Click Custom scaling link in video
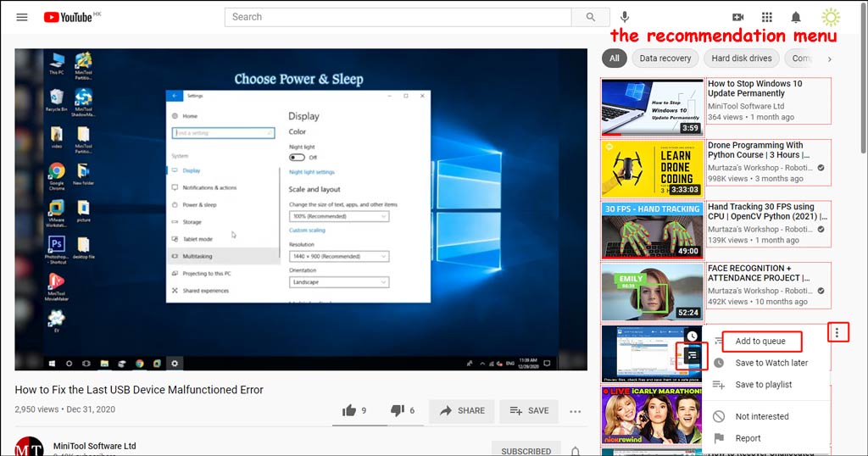The height and width of the screenshot is (456, 868). (x=307, y=231)
